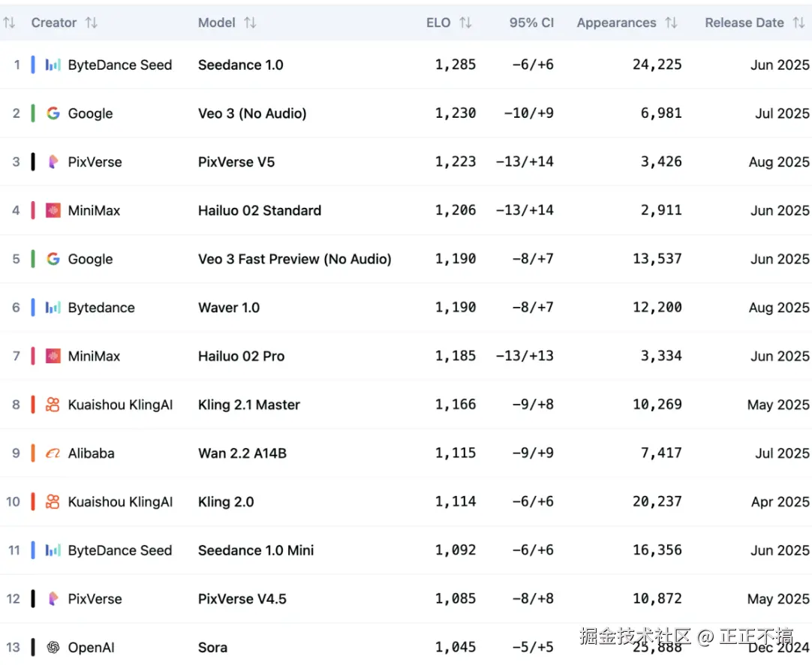Select the Hailuo 02 Pro row ELO value 1,185
The image size is (812, 665).
point(456,356)
